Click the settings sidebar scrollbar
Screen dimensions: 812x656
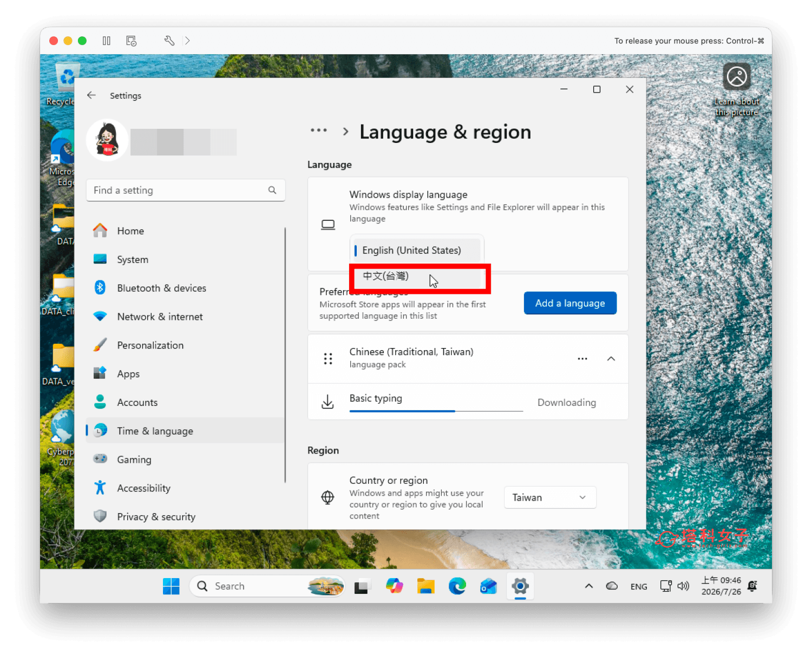coord(285,355)
